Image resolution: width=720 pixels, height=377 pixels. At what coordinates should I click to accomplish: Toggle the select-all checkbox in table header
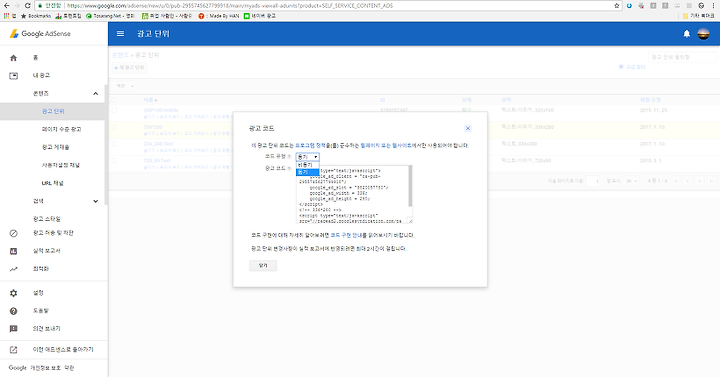(114, 100)
